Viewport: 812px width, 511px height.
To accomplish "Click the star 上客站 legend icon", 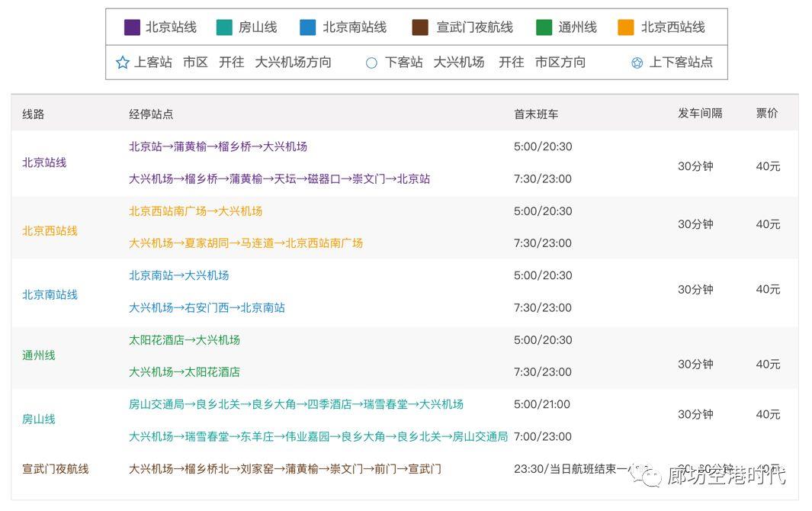I will coord(123,63).
